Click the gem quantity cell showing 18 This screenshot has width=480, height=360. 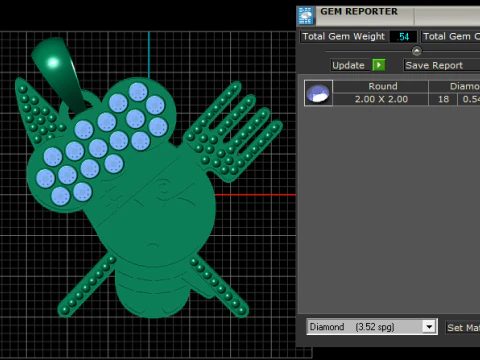point(443,99)
